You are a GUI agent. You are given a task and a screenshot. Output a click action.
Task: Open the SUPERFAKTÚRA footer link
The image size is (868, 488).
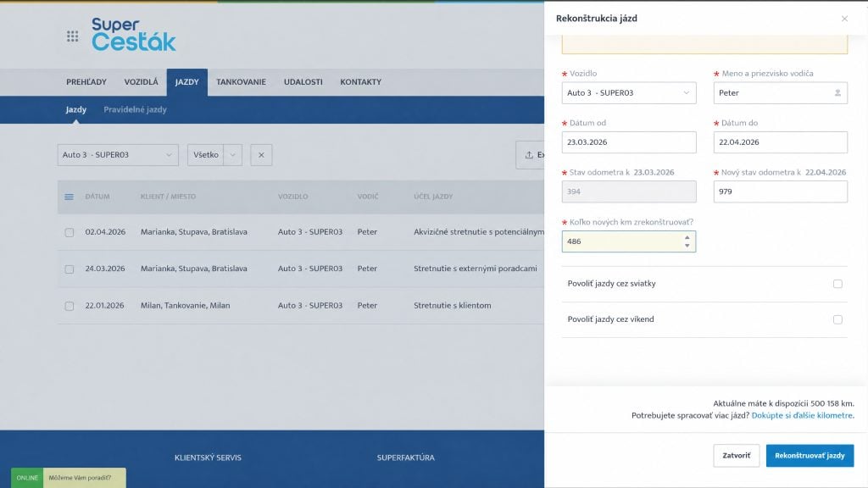pyautogui.click(x=406, y=457)
